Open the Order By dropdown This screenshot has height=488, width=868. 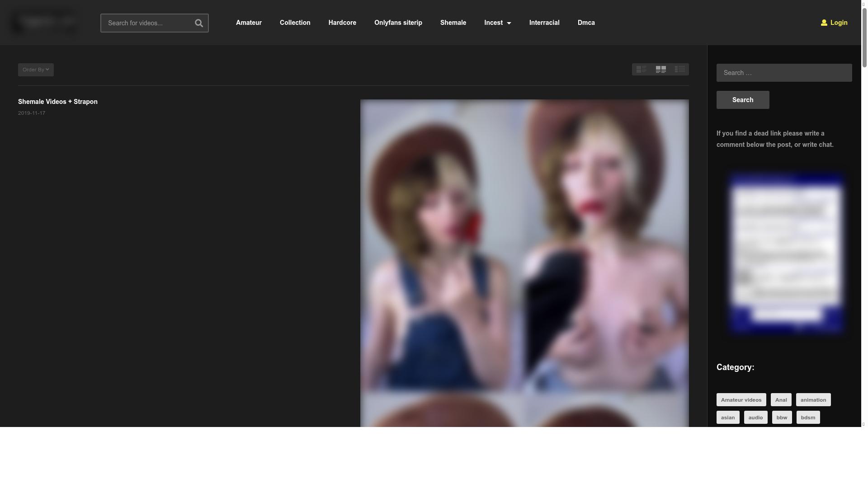click(x=36, y=70)
